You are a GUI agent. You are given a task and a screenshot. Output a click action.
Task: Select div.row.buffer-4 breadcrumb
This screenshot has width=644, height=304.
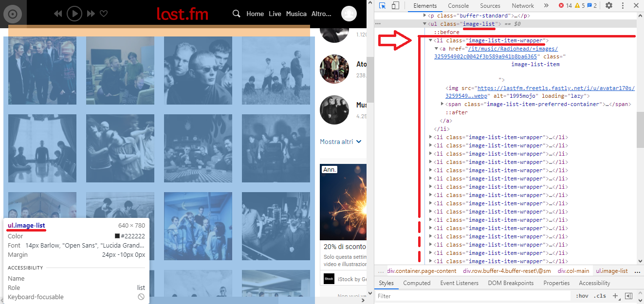(x=507, y=271)
